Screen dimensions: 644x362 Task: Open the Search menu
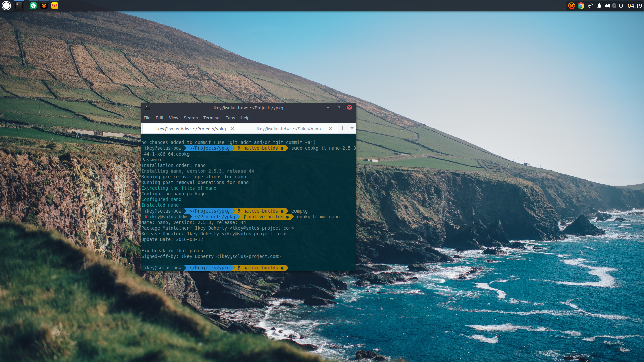click(191, 118)
